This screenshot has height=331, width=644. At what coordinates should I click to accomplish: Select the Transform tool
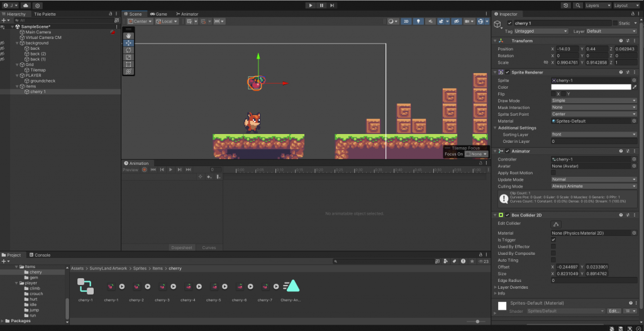tap(128, 71)
